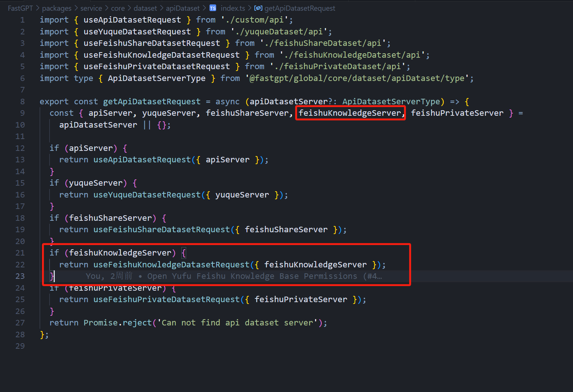This screenshot has width=573, height=392.
Task: Open the packages breadcrumb folder
Action: [x=57, y=8]
